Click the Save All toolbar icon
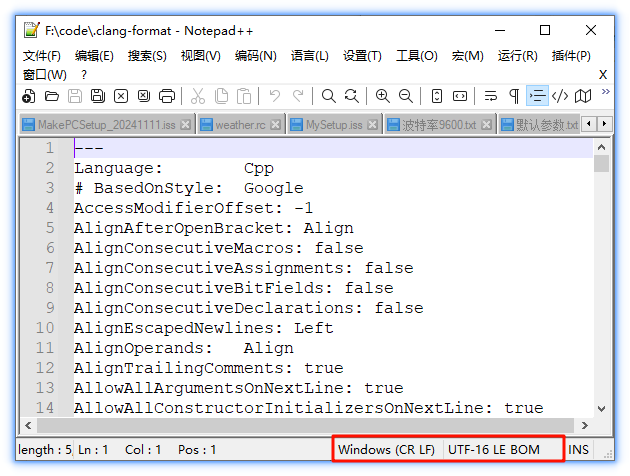Screen dimensions: 630x476 click(x=98, y=96)
